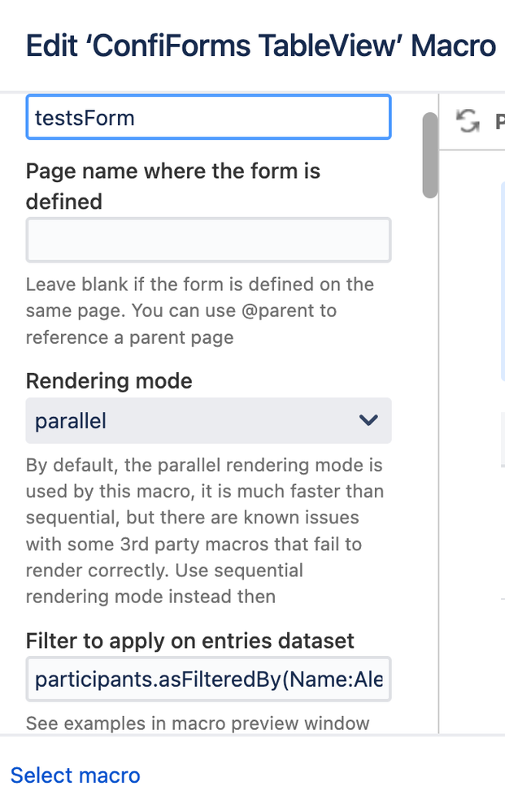
Task: Click 'See examples in macro preview window' hint
Action: pyautogui.click(x=198, y=723)
